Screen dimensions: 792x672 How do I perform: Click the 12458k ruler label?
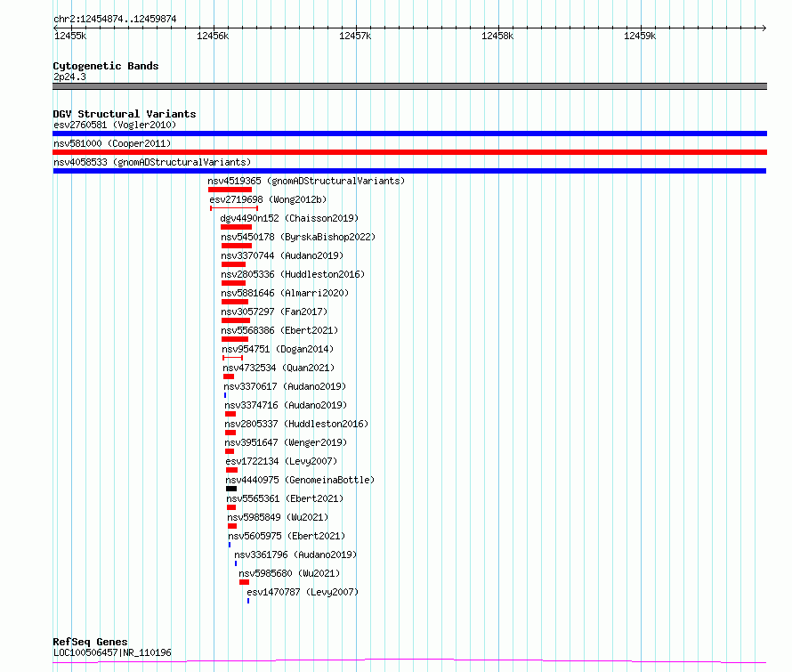497,36
